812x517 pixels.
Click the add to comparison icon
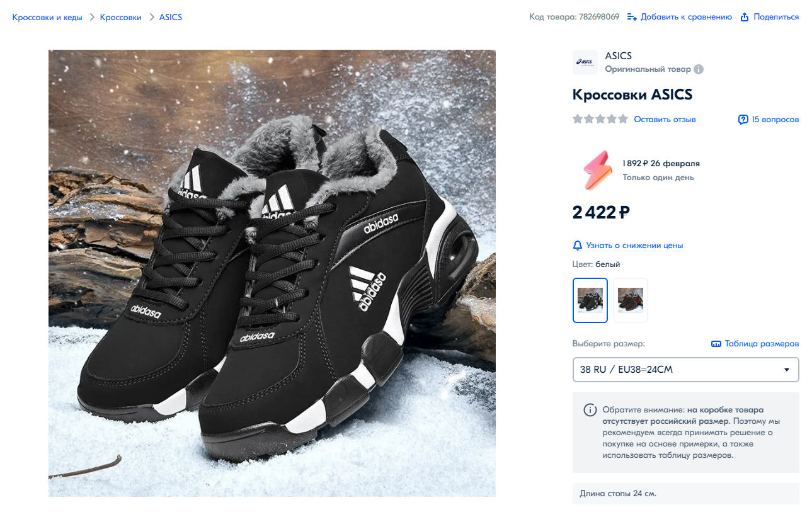(632, 17)
